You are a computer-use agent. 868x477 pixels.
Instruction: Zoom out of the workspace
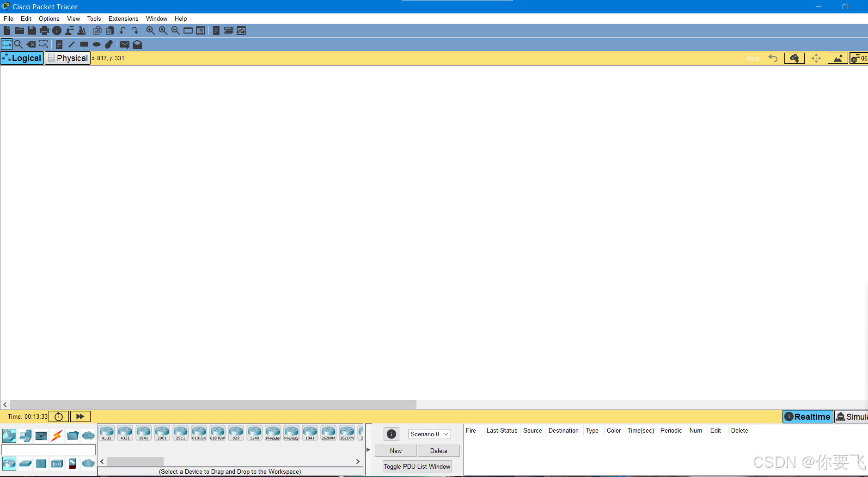point(176,31)
